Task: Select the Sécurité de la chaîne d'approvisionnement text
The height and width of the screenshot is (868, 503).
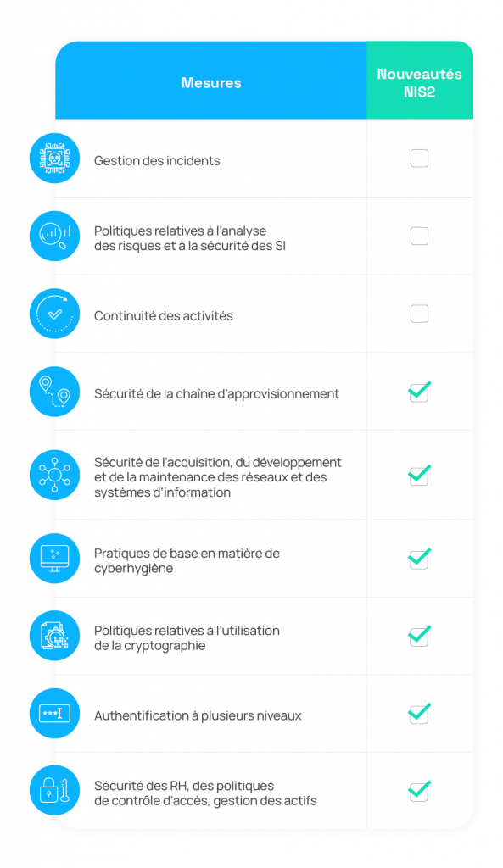Action: tap(216, 394)
